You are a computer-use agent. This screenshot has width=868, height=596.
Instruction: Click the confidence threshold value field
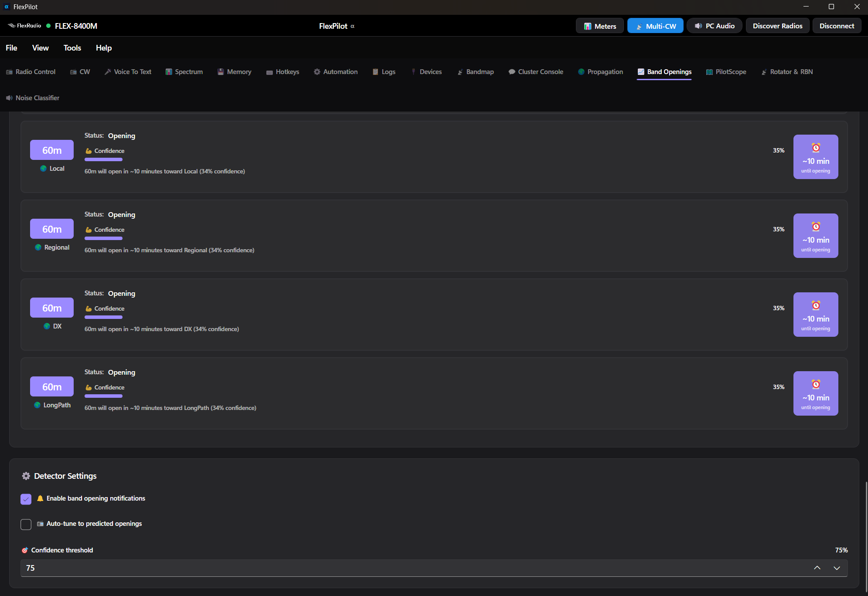(392, 568)
